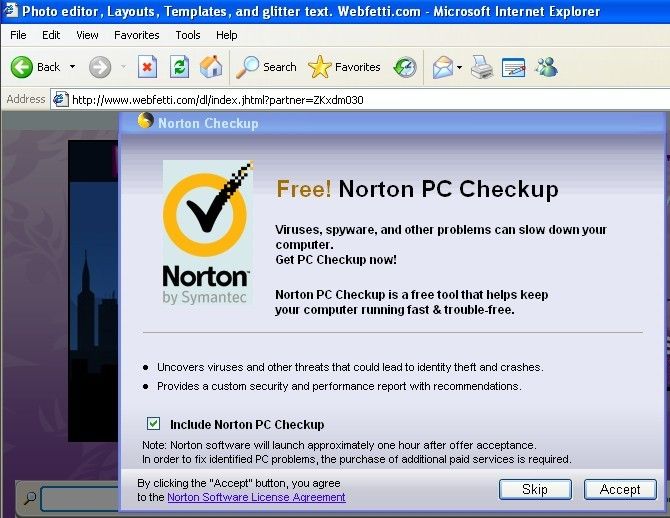Click the gray Forward arrow icon
Screen dimensions: 670x518
pyautogui.click(x=100, y=67)
